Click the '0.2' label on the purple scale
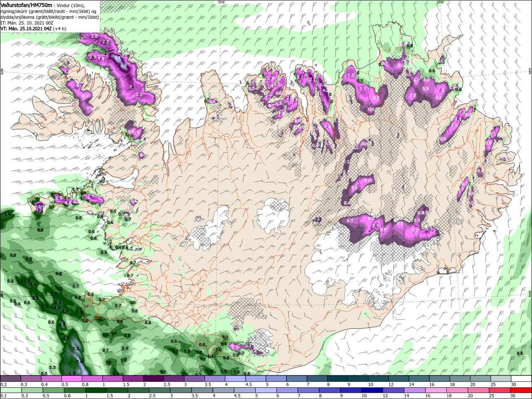Screen dimensions: 532x399 [x=4, y=384]
